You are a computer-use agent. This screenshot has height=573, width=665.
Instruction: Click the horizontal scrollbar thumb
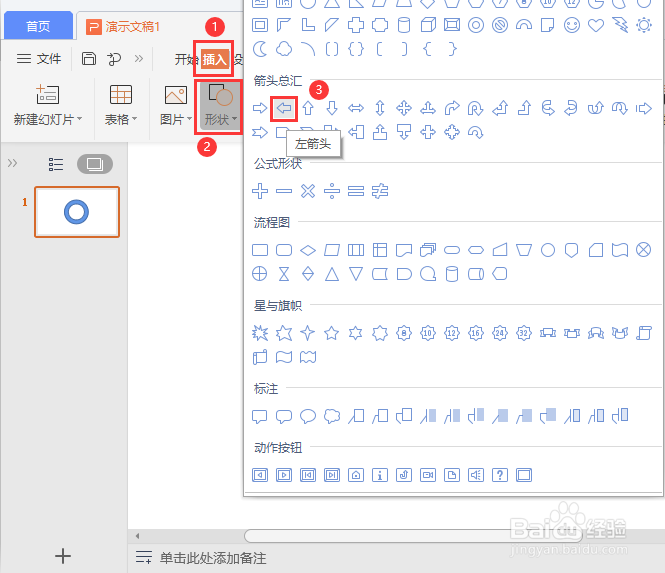(414, 536)
